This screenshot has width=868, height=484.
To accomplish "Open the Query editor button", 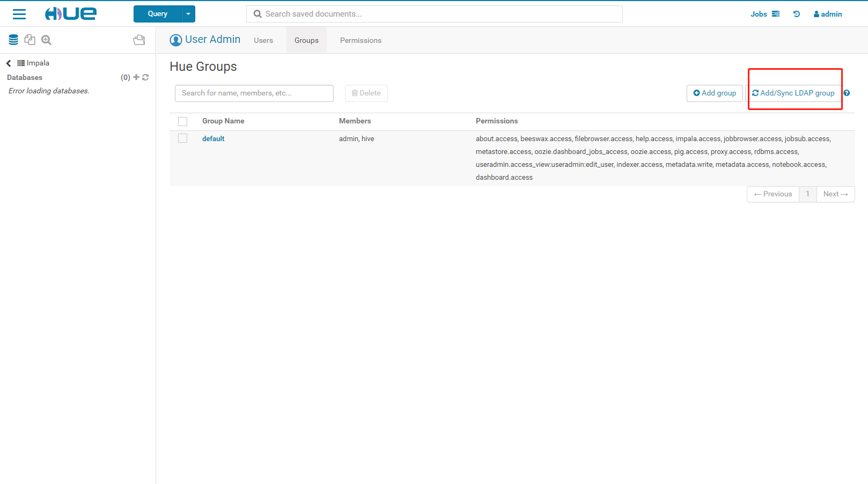I will click(158, 14).
